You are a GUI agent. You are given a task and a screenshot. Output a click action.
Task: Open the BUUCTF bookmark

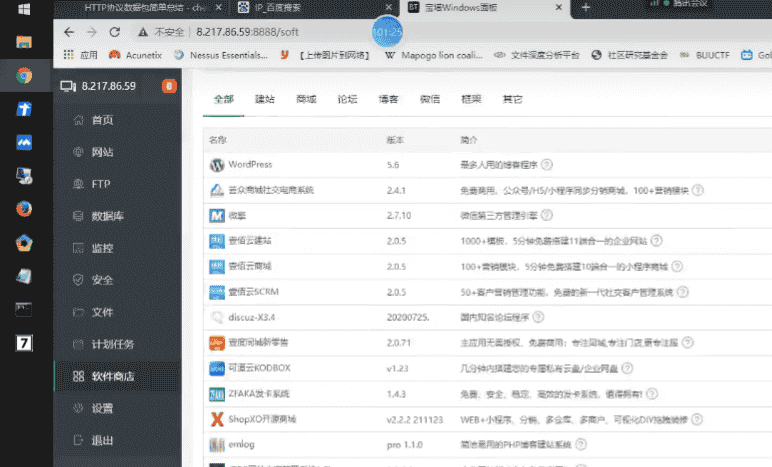pos(705,55)
